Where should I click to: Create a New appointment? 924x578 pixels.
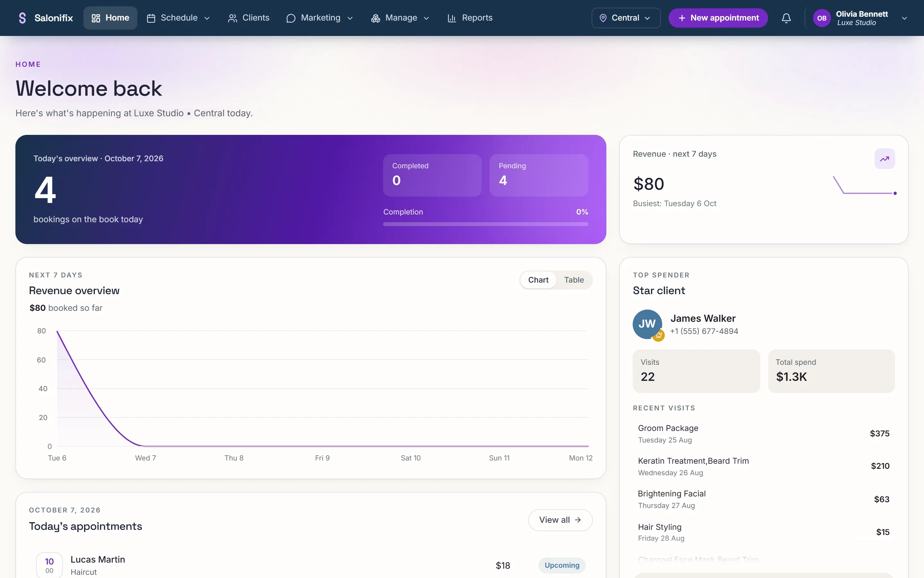718,18
